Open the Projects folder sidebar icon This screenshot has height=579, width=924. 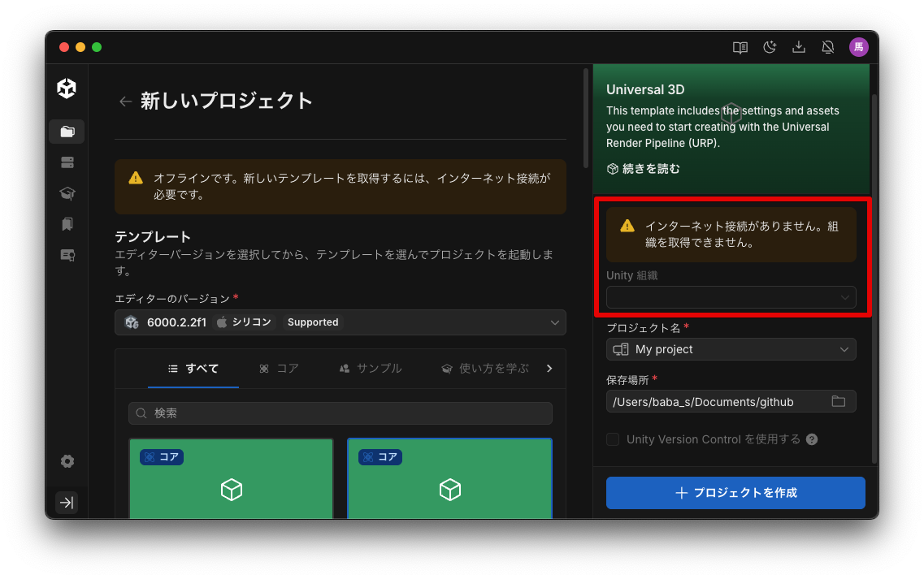click(67, 132)
